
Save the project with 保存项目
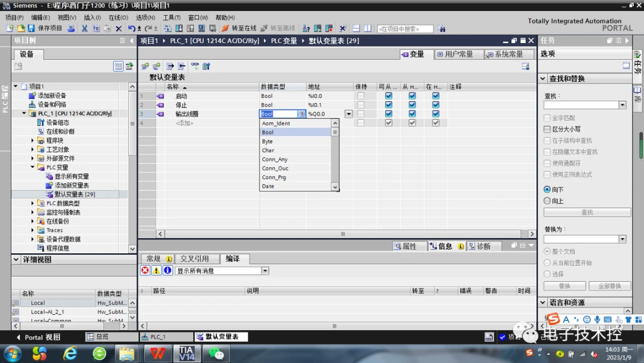(45, 29)
